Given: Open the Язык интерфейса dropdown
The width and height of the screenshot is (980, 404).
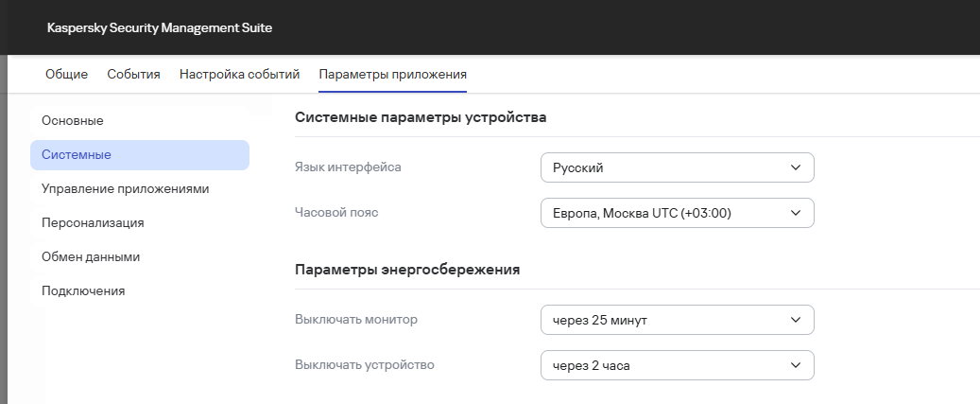Looking at the screenshot, I should click(676, 167).
